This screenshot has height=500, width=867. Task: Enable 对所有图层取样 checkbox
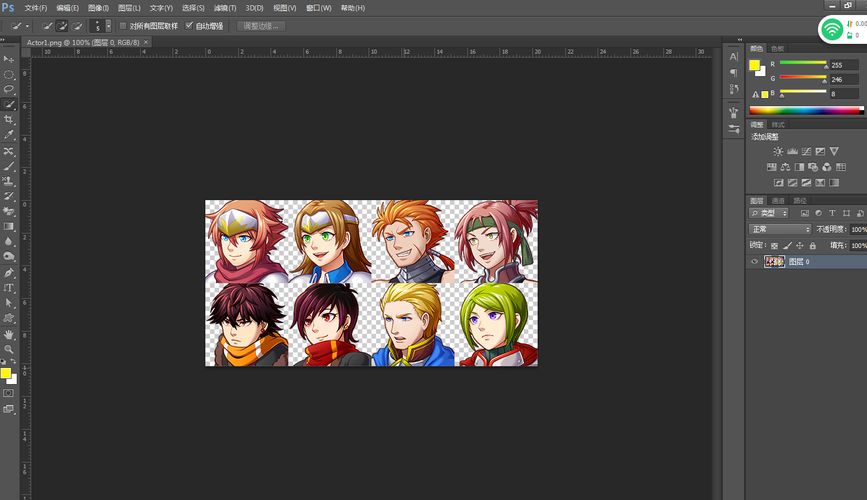[x=123, y=26]
